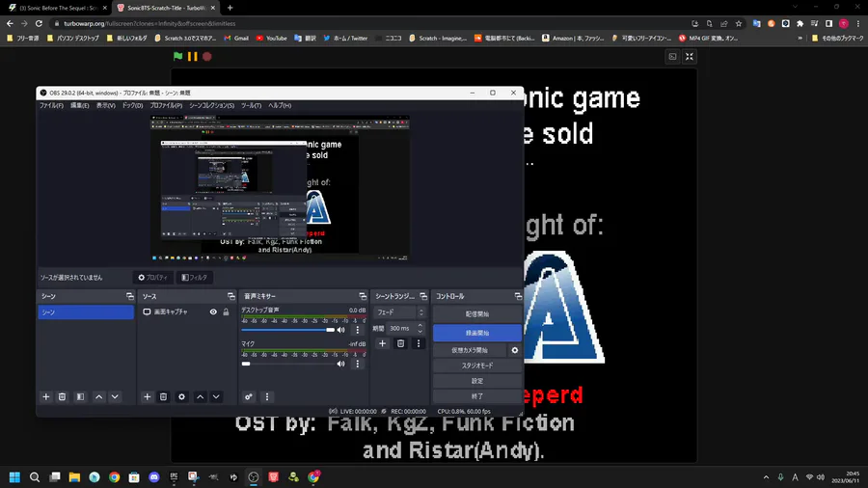Viewport: 868px width, 488px height.
Task: Adjust the 300 ms duration stepper arrows
Action: coord(420,328)
